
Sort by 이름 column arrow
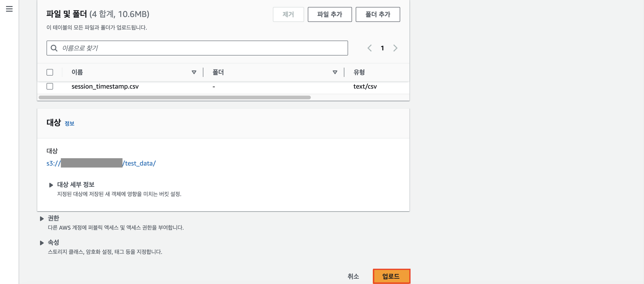[194, 72]
